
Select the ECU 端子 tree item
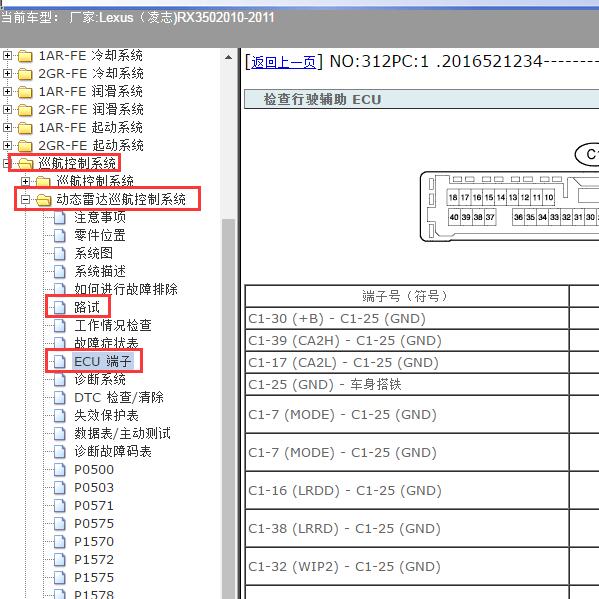coord(103,361)
